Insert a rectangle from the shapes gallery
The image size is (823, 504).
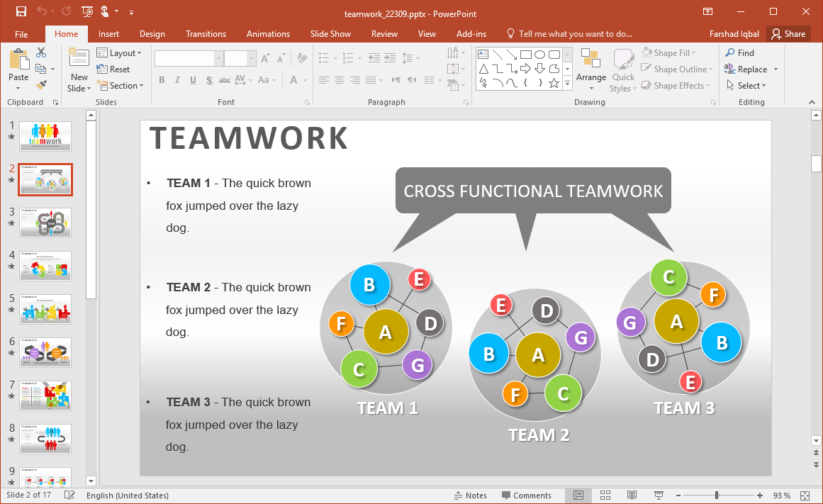click(525, 55)
